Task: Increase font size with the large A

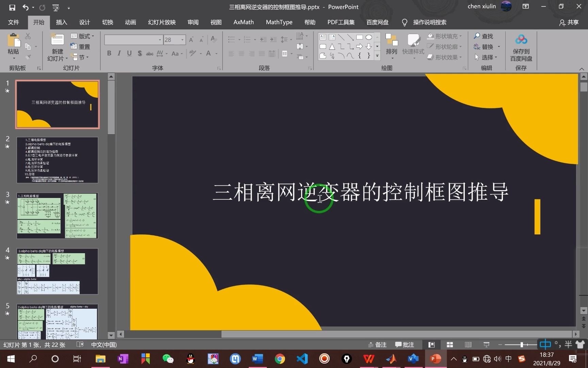Action: click(191, 40)
